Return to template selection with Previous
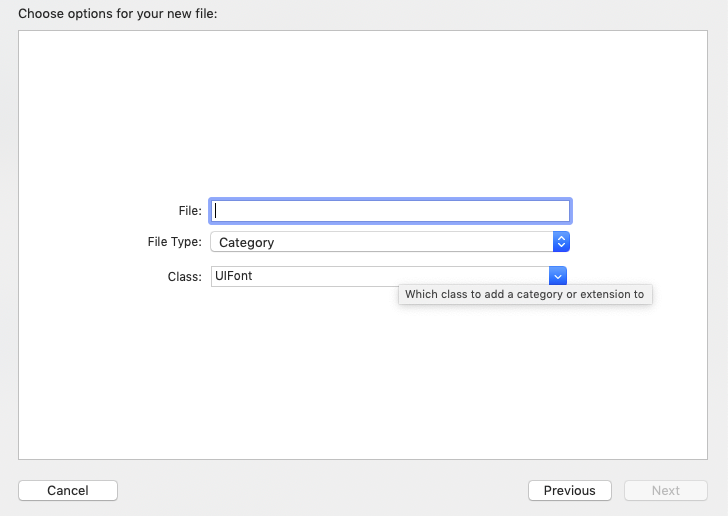 click(x=569, y=490)
